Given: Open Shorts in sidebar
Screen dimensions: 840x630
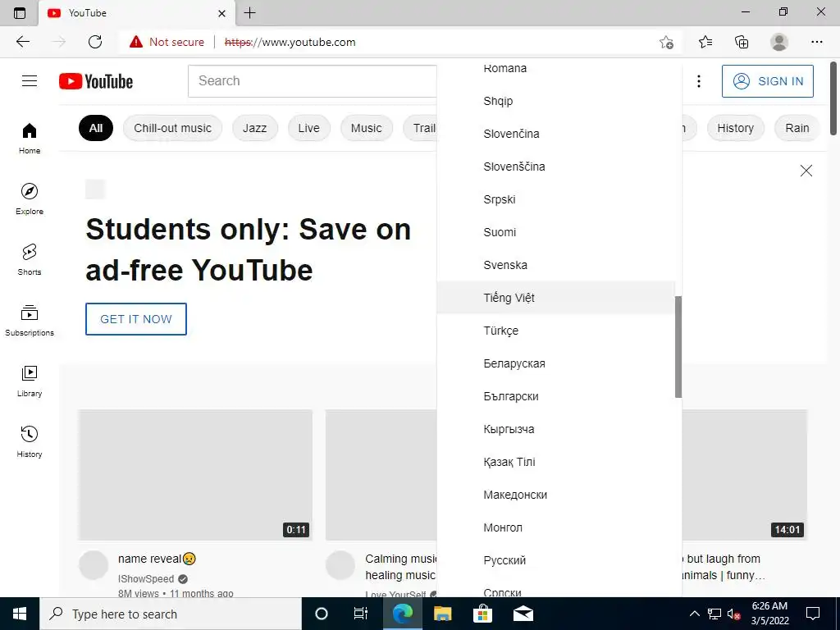Looking at the screenshot, I should (30, 259).
